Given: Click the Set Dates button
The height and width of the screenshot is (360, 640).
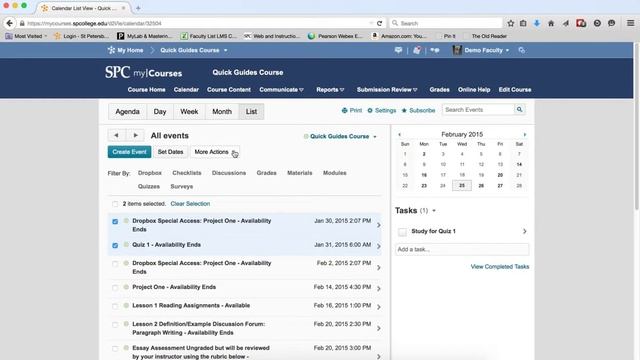Looking at the screenshot, I should (x=171, y=152).
